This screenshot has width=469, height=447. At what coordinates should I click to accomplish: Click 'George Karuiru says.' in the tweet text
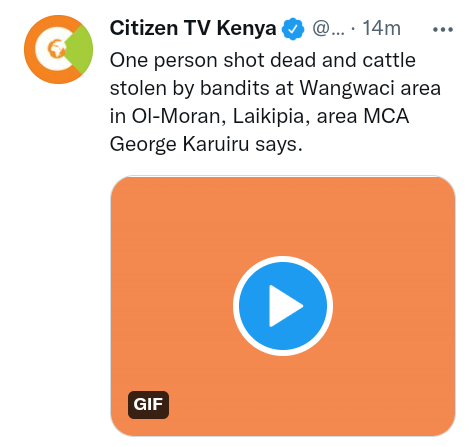[x=206, y=145]
